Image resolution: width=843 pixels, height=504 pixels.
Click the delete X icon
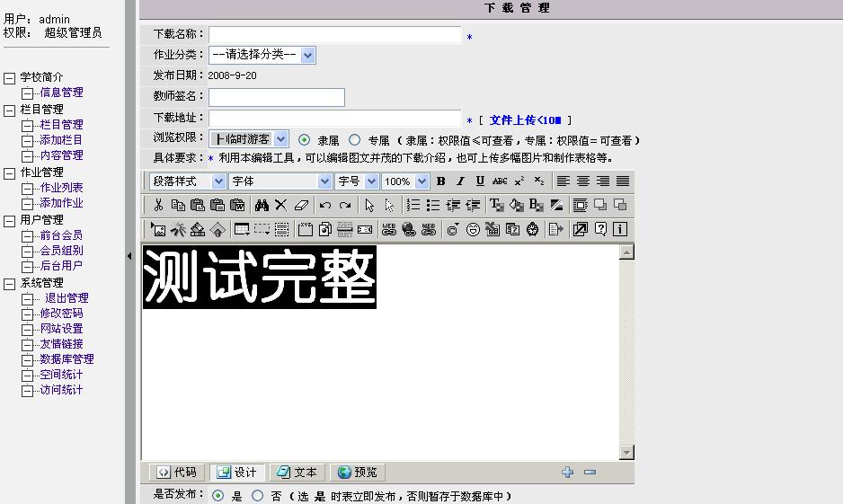[280, 205]
